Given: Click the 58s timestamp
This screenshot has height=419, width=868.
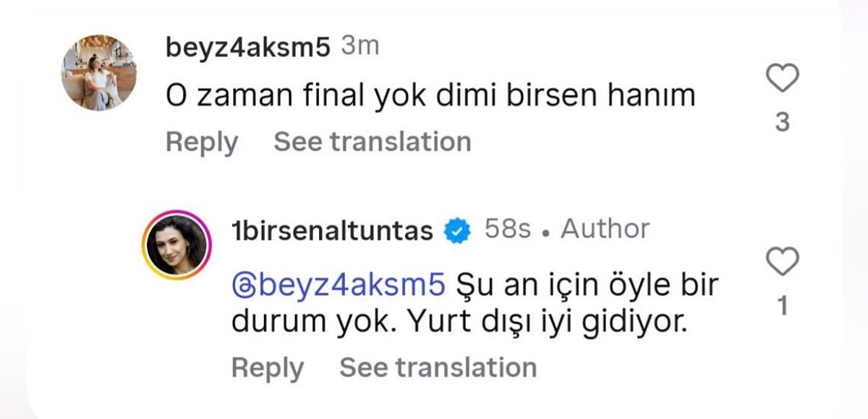Looking at the screenshot, I should 507,230.
